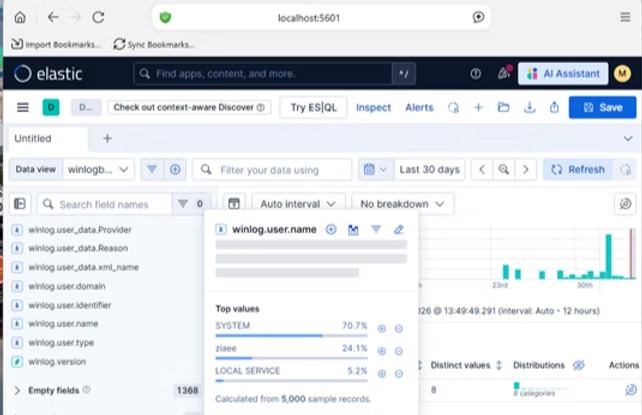
Task: Open the Inspect panel
Action: [373, 108]
